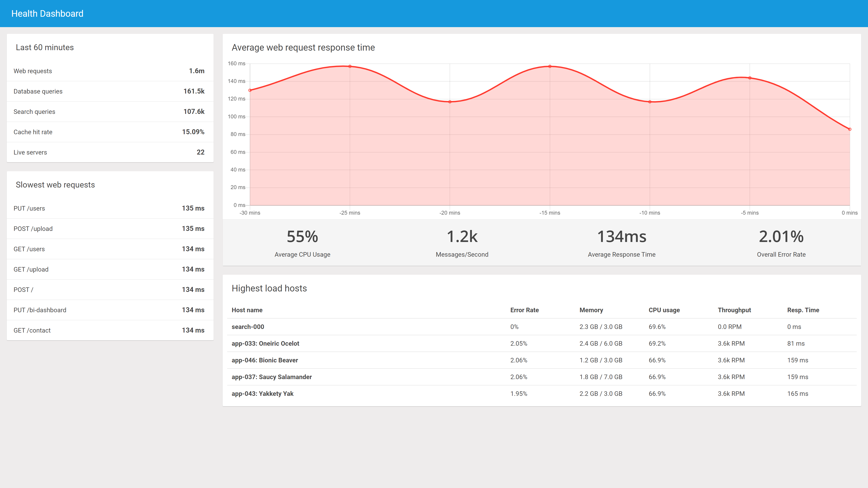
Task: Click the Resp. Time column header
Action: point(803,310)
